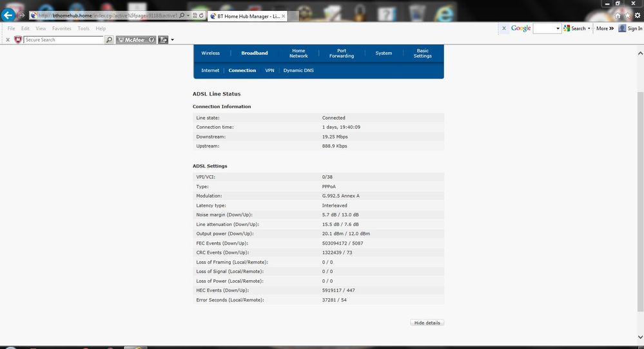Open the File menu
Image resolution: width=644 pixels, height=349 pixels.
coord(11,28)
